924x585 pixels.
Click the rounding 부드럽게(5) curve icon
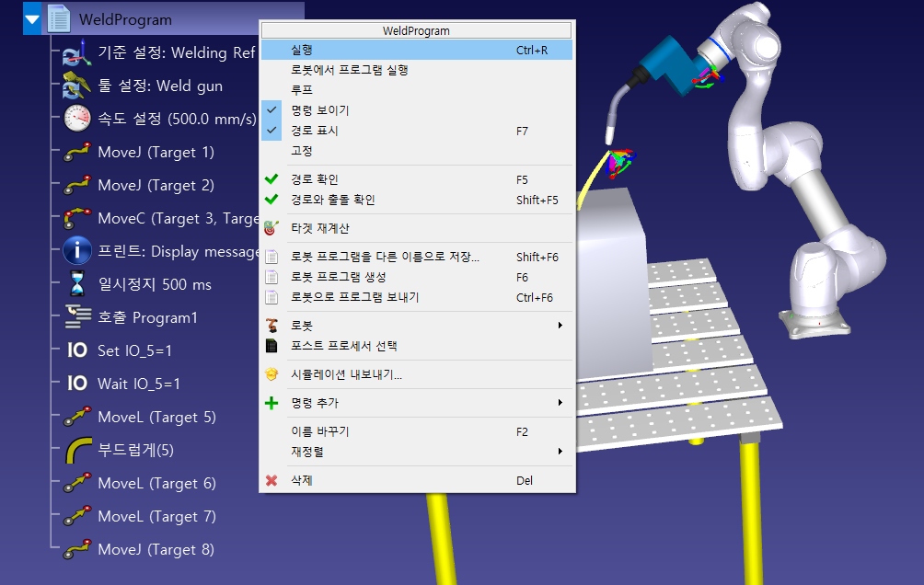click(78, 450)
